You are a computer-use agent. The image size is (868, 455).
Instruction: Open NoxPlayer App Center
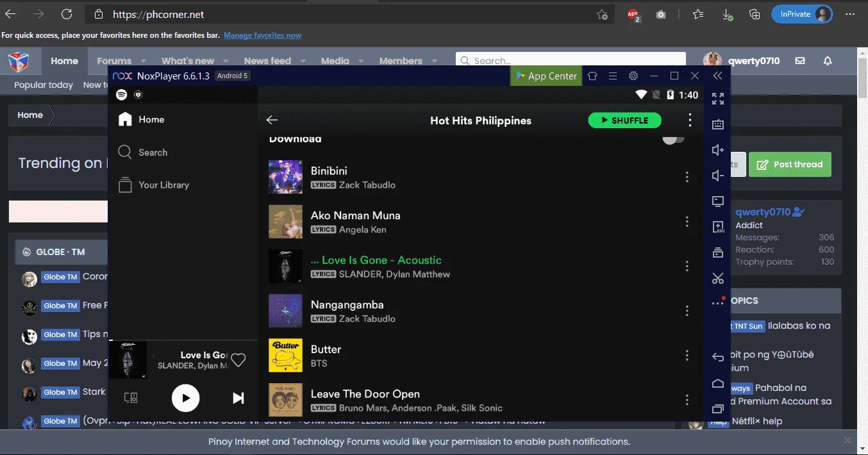coord(546,76)
